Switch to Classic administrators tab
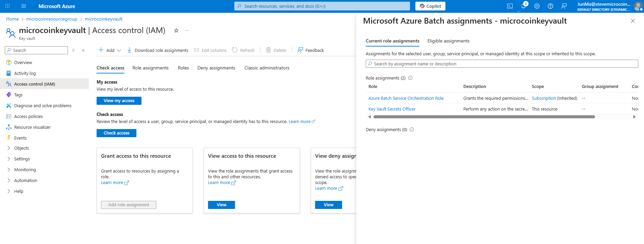Screen dimensions: 644x244 267,68
